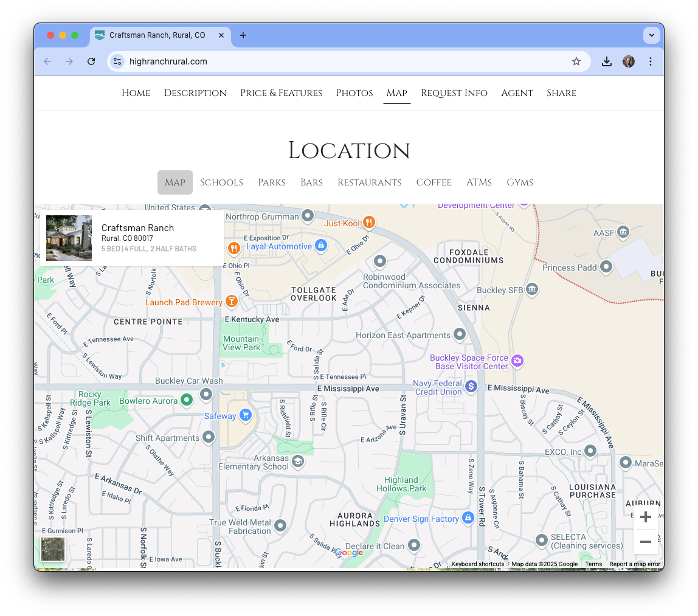The height and width of the screenshot is (616, 698).
Task: Click the True Weld Metal Fabrication pin
Action: [280, 525]
